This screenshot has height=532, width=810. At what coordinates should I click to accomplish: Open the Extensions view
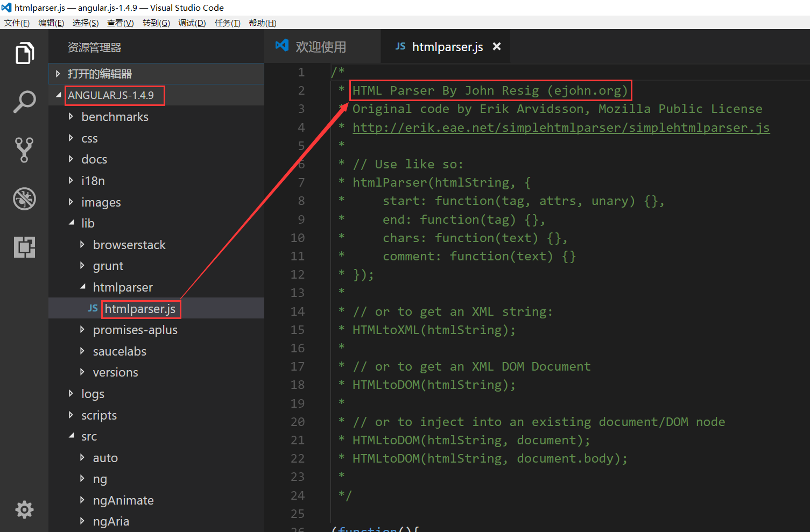tap(24, 247)
